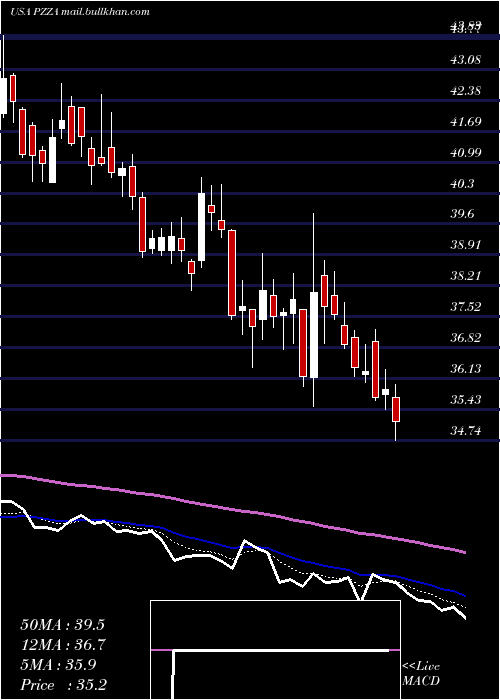
Task: Select the 35.43 price axis label
Action: (x=466, y=400)
